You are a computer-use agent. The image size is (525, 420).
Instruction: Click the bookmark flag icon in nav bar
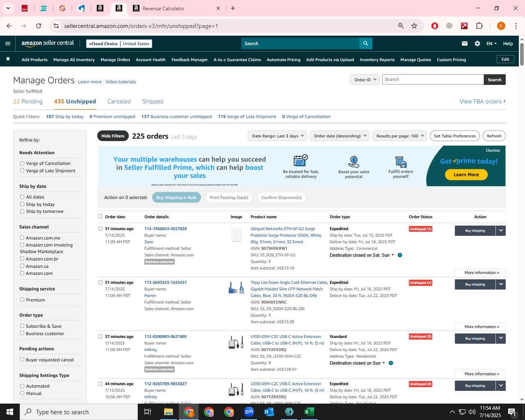point(8,59)
